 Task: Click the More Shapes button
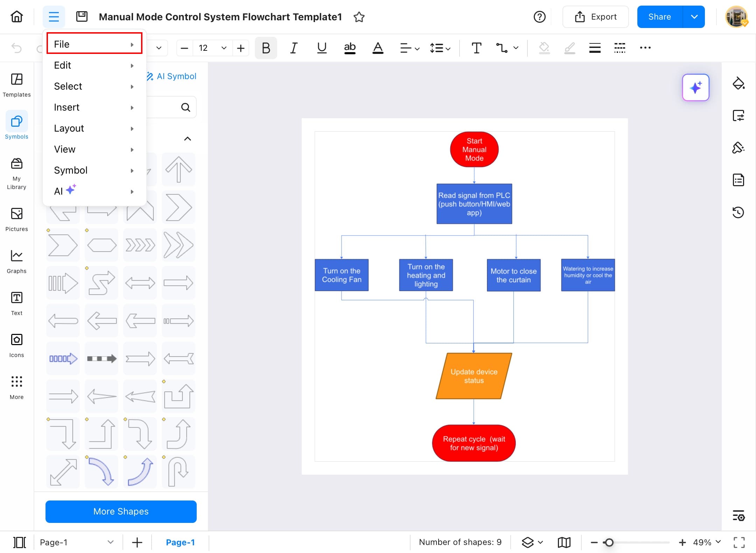coord(120,511)
